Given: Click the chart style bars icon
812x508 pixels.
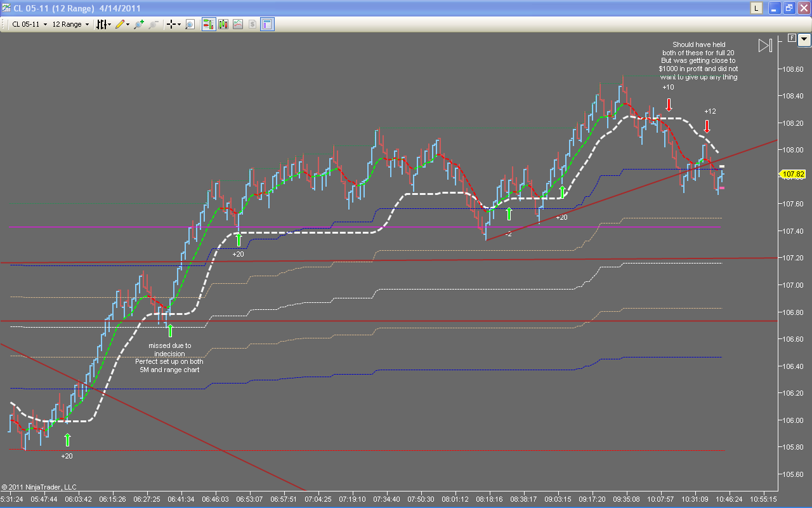Looking at the screenshot, I should click(101, 24).
